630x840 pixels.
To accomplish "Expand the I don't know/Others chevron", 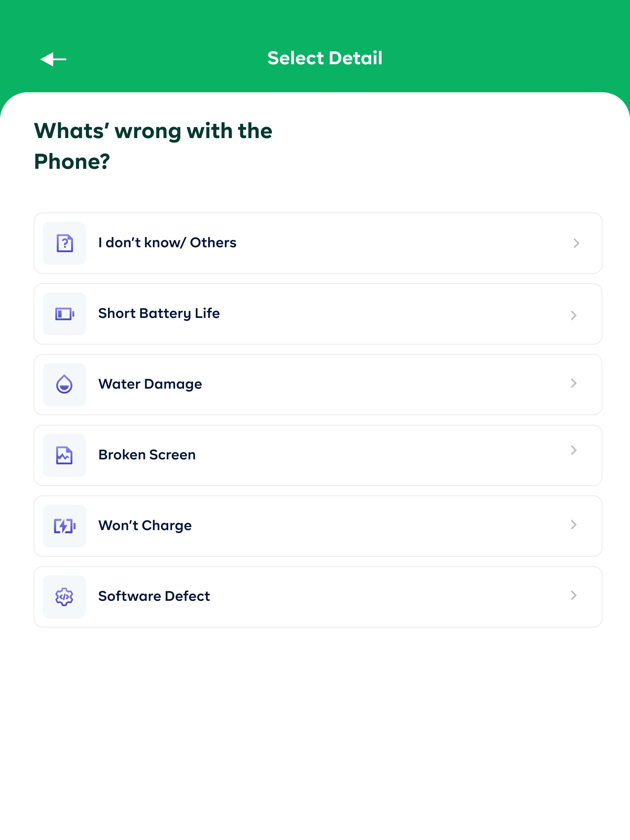I will tap(576, 243).
